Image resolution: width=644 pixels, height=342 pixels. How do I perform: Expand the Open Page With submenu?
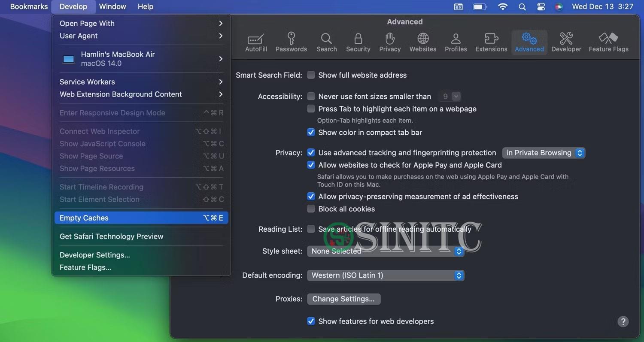click(141, 23)
